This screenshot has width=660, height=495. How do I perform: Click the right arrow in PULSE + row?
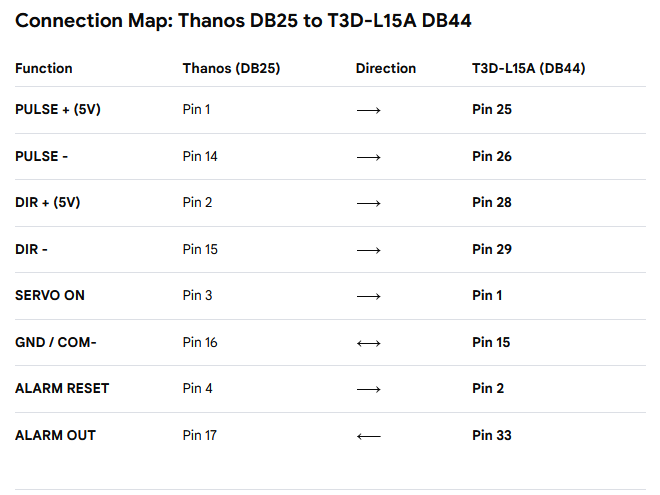[369, 110]
